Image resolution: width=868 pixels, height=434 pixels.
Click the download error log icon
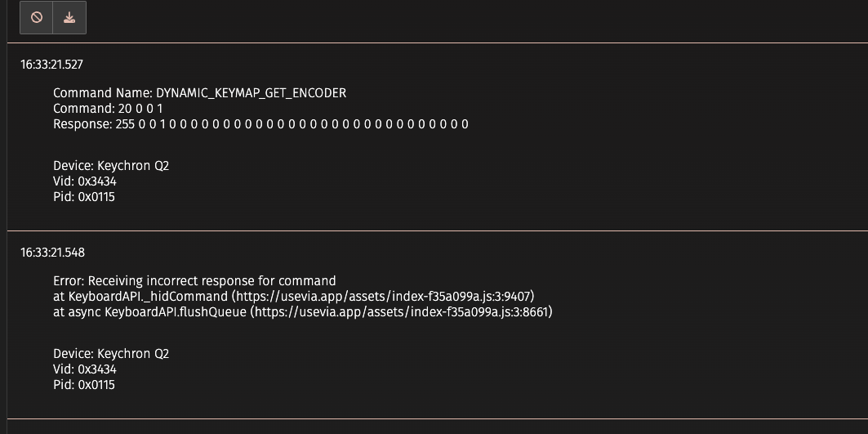point(69,17)
